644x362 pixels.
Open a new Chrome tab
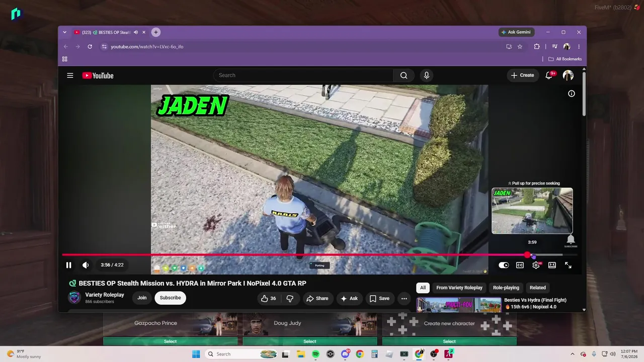(x=156, y=32)
